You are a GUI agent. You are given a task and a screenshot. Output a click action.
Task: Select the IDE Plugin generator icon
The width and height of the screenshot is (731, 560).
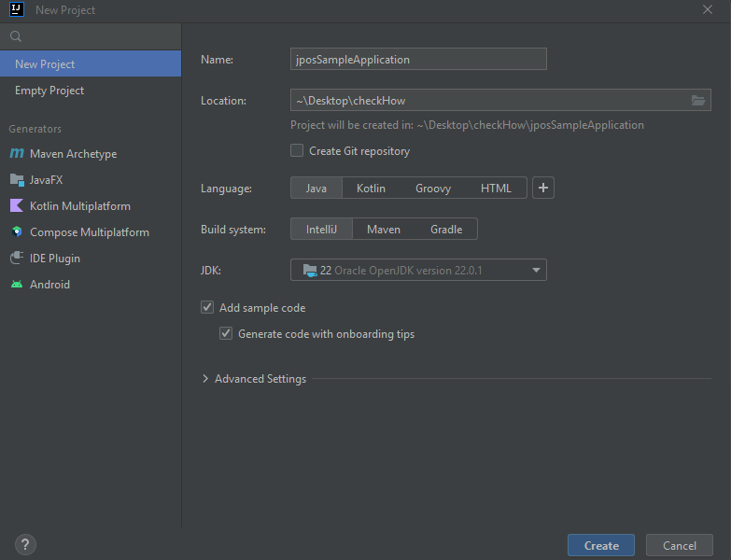click(x=17, y=259)
